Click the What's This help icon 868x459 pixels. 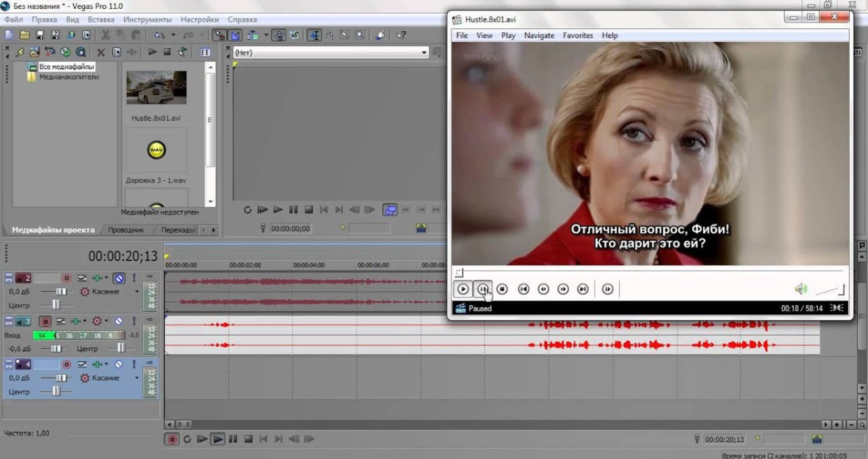[x=401, y=35]
